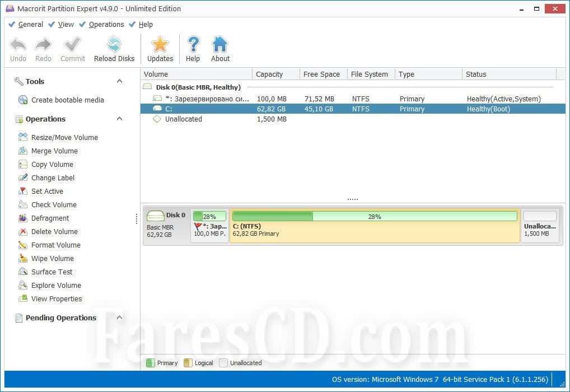Click the Merge Volume icon
Screen dimensions: 570x392
tap(23, 151)
